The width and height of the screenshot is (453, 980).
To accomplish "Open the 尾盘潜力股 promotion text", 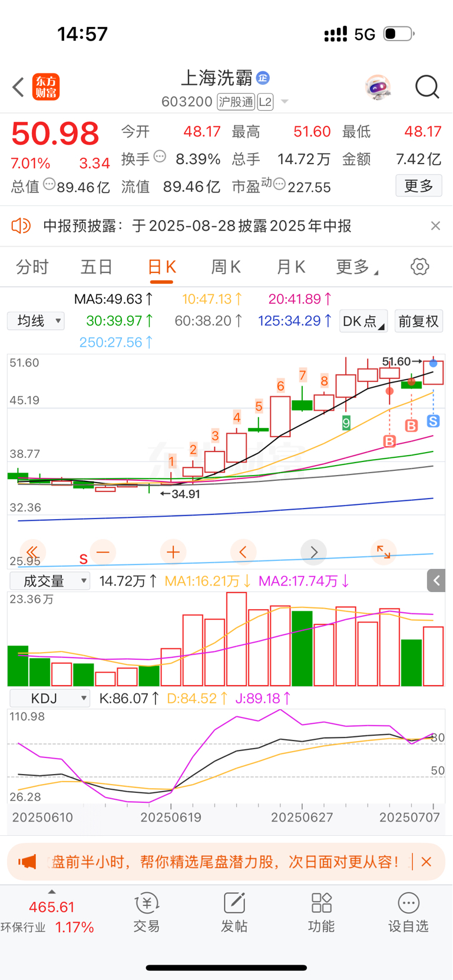I will coord(226,862).
